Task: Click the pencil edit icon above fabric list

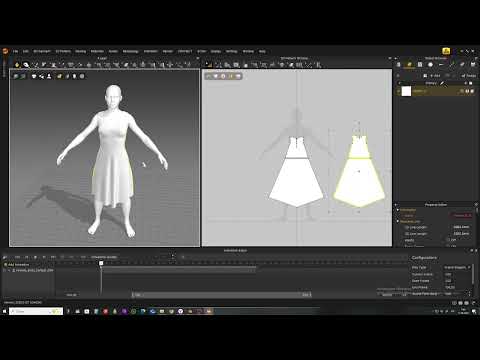Action: [x=442, y=83]
